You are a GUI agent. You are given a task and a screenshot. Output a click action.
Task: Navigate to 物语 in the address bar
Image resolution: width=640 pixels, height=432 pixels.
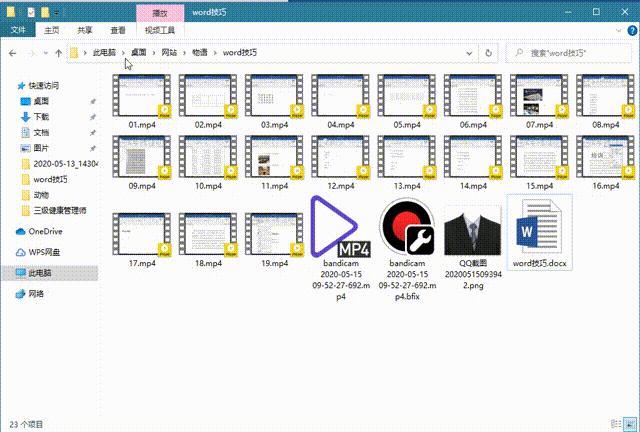pyautogui.click(x=200, y=53)
